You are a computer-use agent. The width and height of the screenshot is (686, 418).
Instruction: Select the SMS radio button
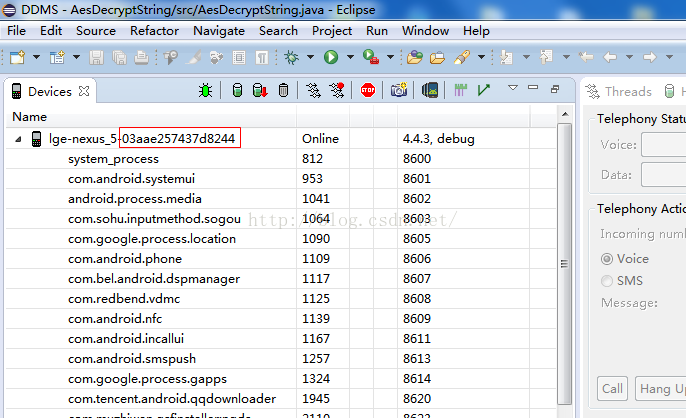pyautogui.click(x=607, y=281)
